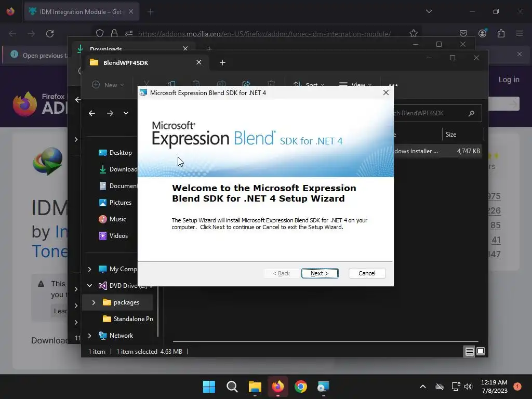Select the IDM Integration Module Firefox tab
The width and height of the screenshot is (532, 399).
[82, 12]
